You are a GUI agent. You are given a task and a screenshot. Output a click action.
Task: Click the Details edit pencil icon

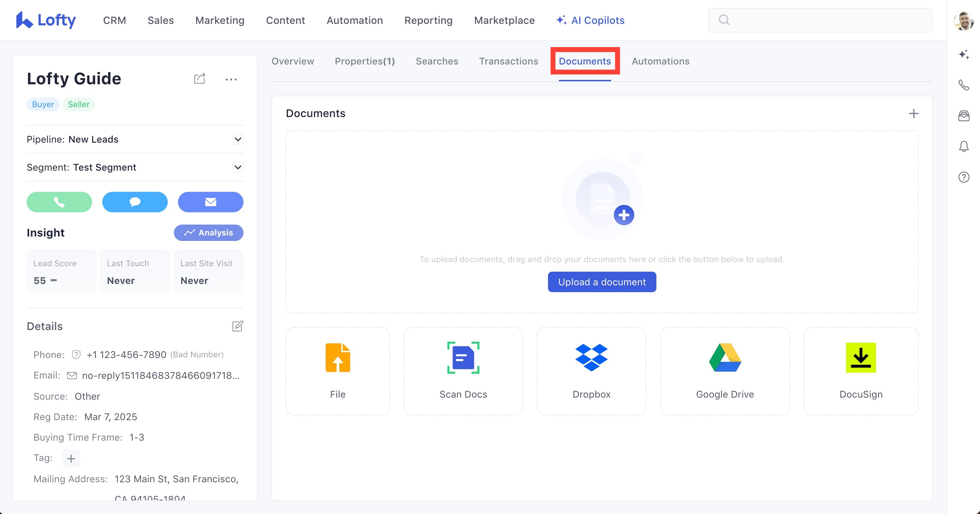[x=237, y=326]
